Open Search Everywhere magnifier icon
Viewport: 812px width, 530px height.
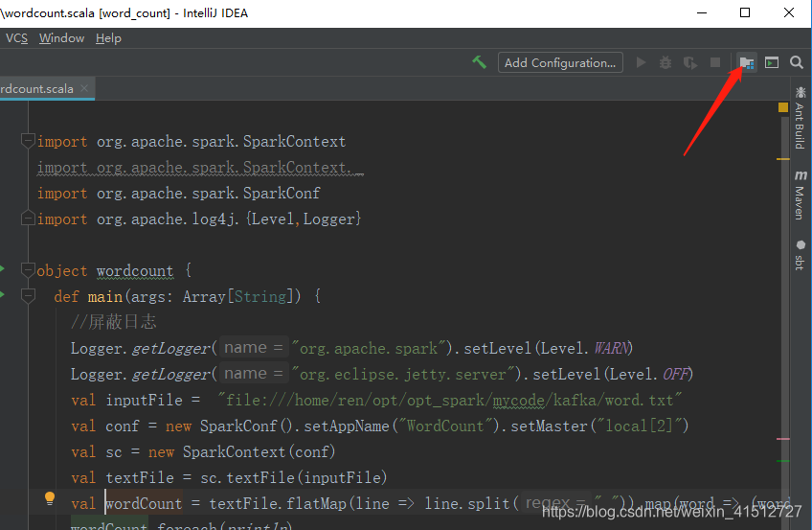(797, 62)
